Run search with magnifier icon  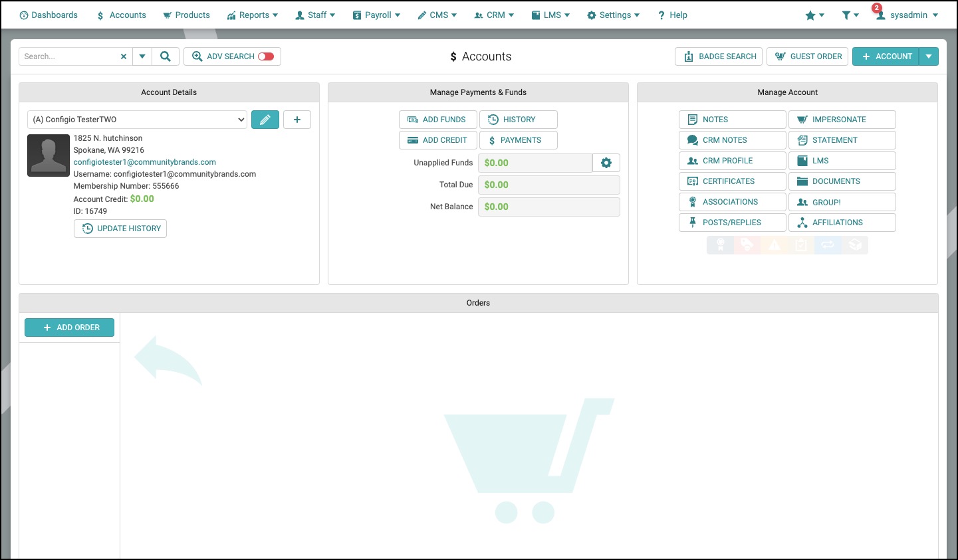[x=166, y=56]
